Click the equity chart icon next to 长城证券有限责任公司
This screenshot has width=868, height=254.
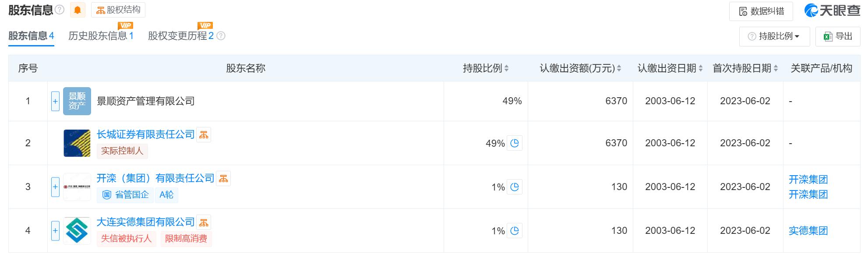coord(204,135)
